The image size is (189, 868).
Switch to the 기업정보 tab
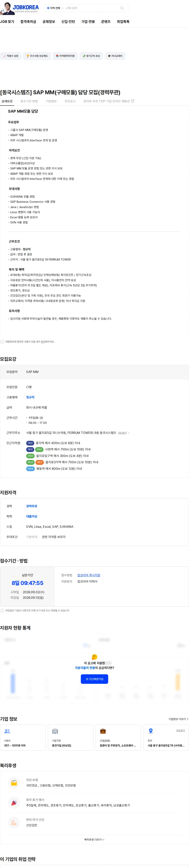point(51,101)
